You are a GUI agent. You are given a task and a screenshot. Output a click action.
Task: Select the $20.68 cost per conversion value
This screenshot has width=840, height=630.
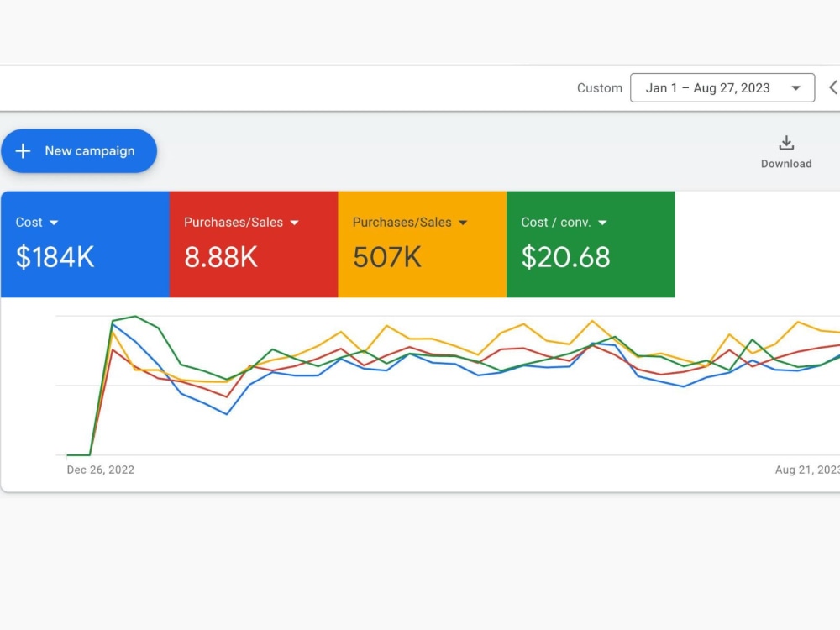[565, 256]
